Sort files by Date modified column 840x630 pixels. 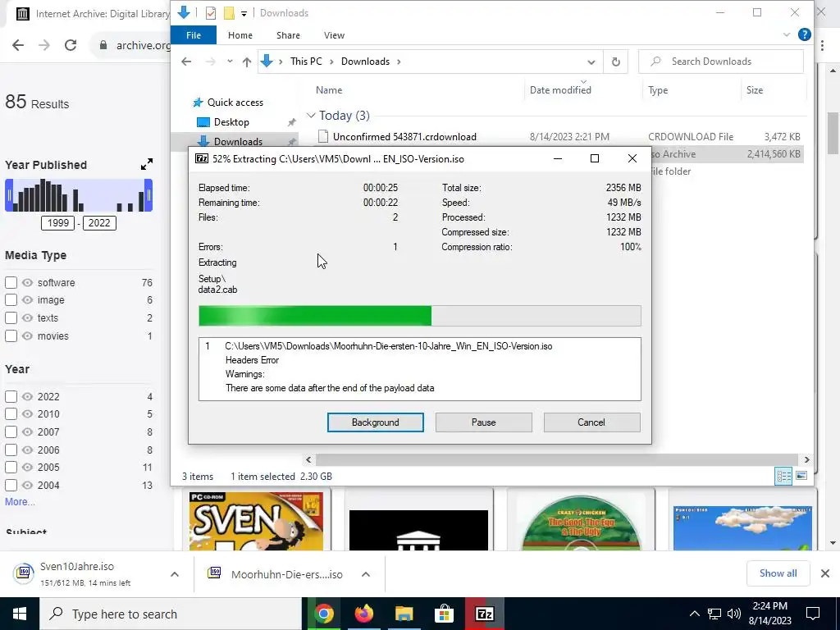560,90
